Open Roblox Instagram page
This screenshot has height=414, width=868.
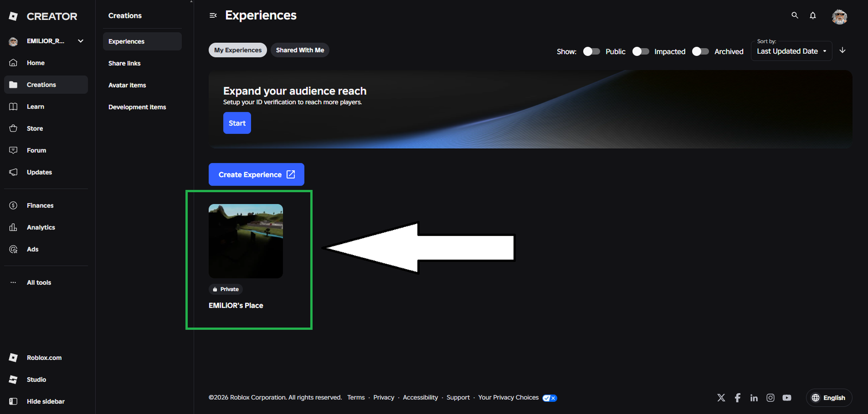point(770,398)
